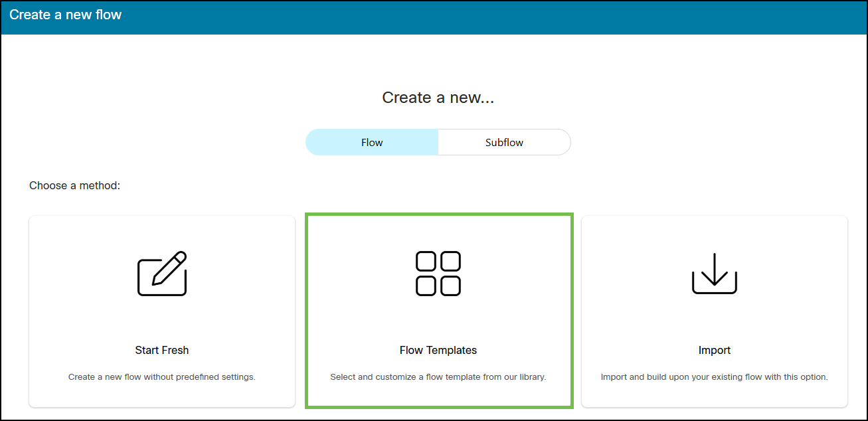Image resolution: width=868 pixels, height=421 pixels.
Task: Click the top-left square of the Flow Templates icon
Action: 426,262
